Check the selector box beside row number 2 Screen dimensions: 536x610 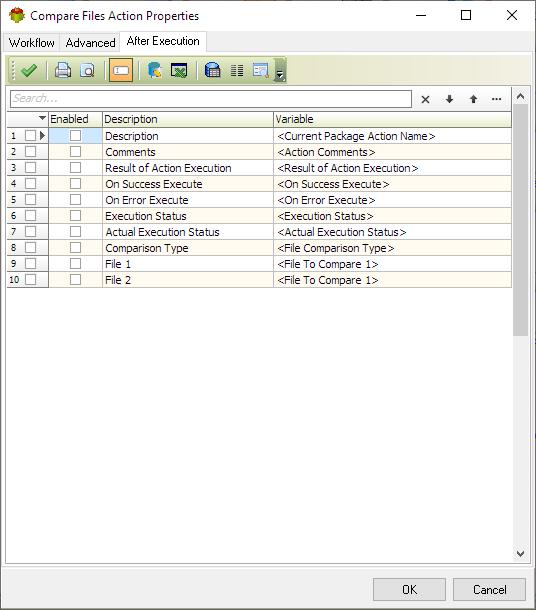(x=30, y=151)
